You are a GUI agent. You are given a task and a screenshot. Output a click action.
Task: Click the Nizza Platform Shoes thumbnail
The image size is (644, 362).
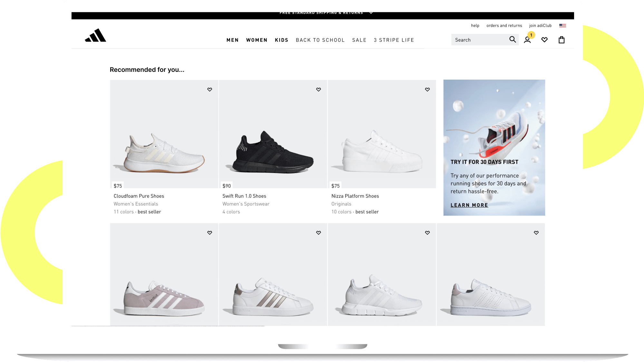[381, 134]
